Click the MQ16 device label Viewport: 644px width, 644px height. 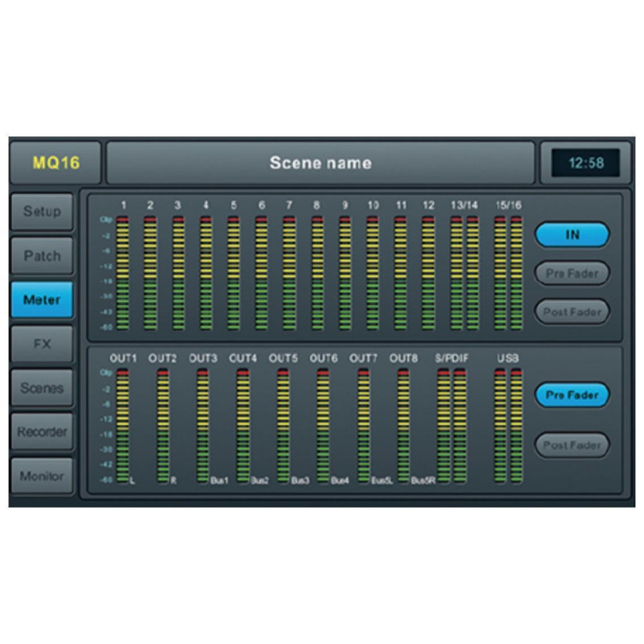(x=56, y=163)
